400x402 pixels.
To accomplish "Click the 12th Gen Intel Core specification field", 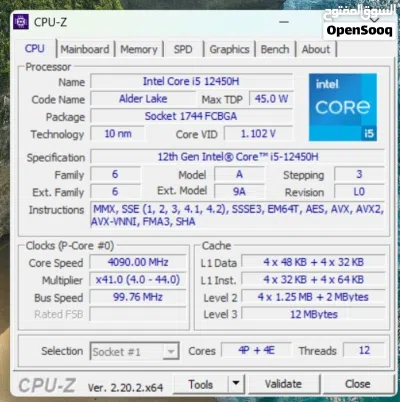I will [238, 157].
